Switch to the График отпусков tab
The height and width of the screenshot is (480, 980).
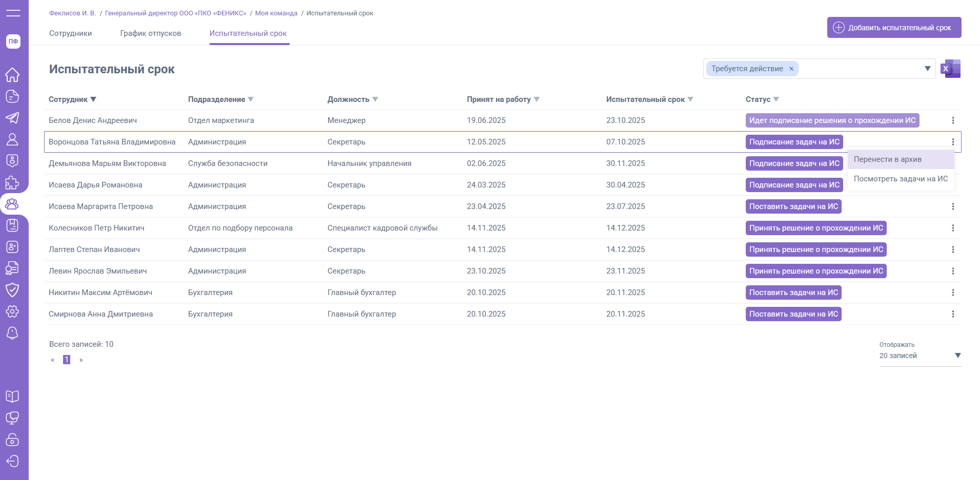point(151,33)
